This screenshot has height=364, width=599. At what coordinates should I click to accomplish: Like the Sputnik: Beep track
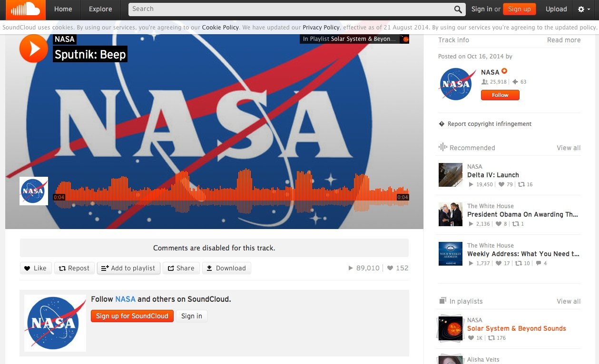coord(36,268)
